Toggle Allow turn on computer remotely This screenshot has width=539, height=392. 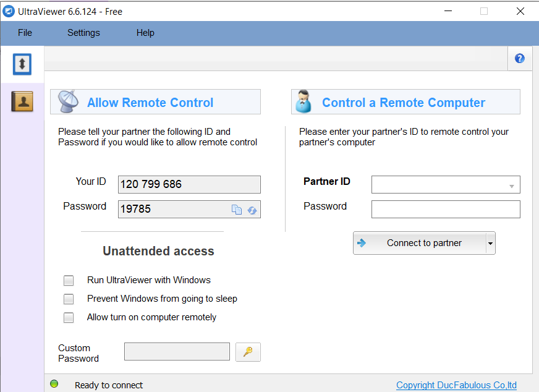coord(69,317)
